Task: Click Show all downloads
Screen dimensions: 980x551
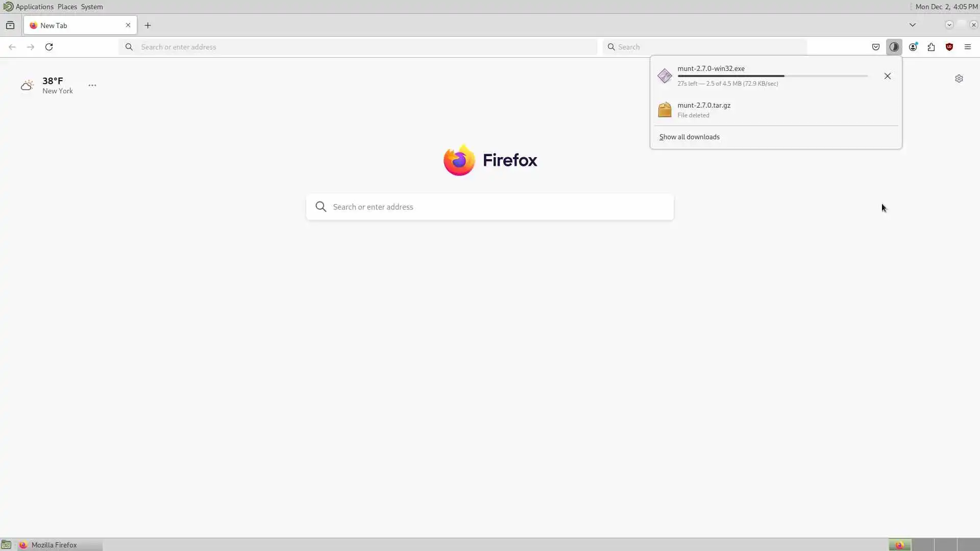Action: pyautogui.click(x=689, y=137)
